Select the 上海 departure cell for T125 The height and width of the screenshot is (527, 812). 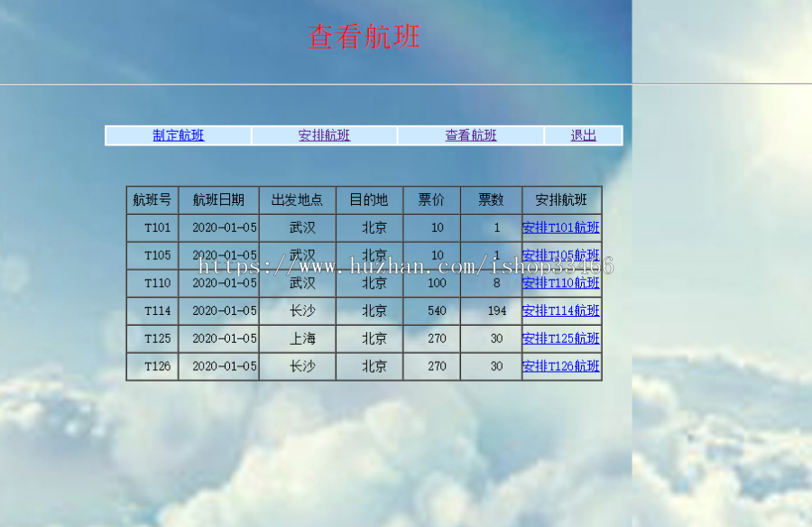pyautogui.click(x=298, y=338)
